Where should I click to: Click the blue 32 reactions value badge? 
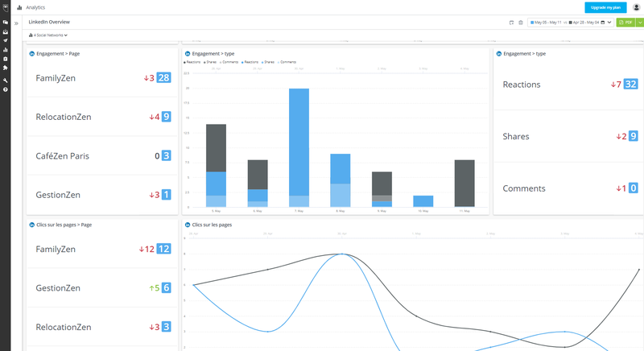pos(631,85)
